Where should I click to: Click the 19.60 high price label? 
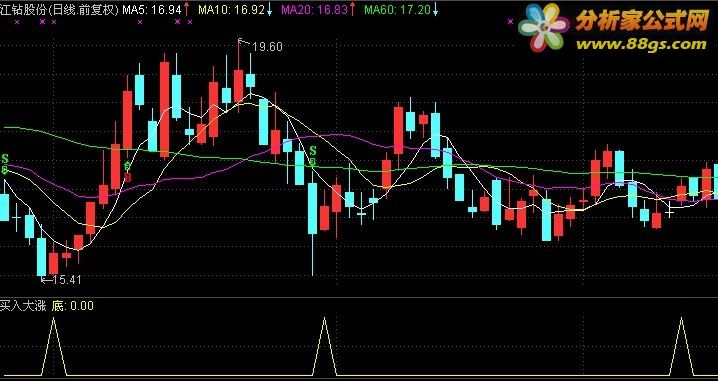pyautogui.click(x=267, y=47)
